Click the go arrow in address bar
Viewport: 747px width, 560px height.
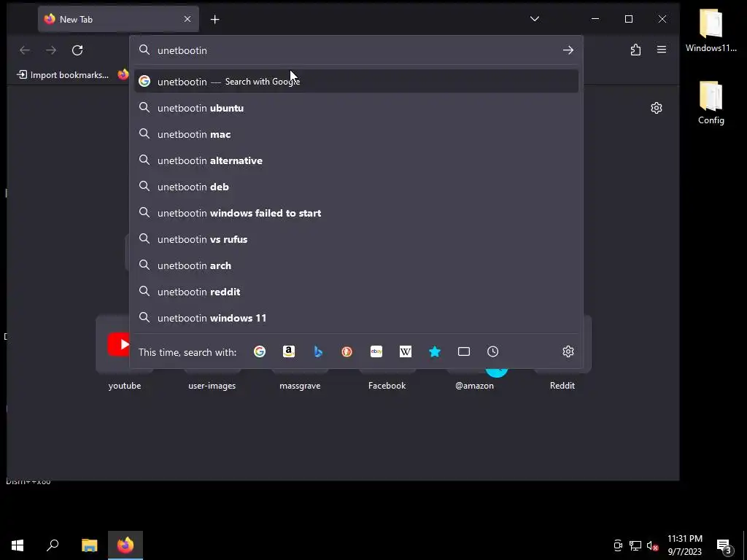pos(568,50)
